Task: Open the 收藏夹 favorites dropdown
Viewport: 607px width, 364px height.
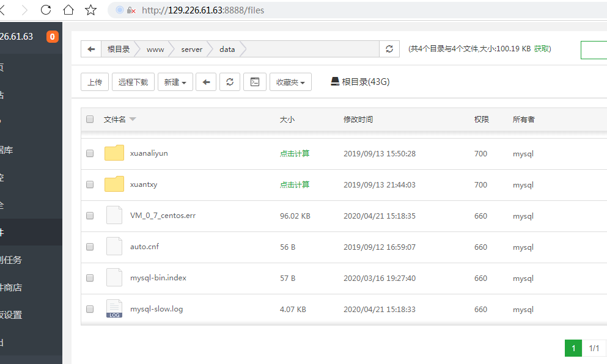Action: (290, 82)
